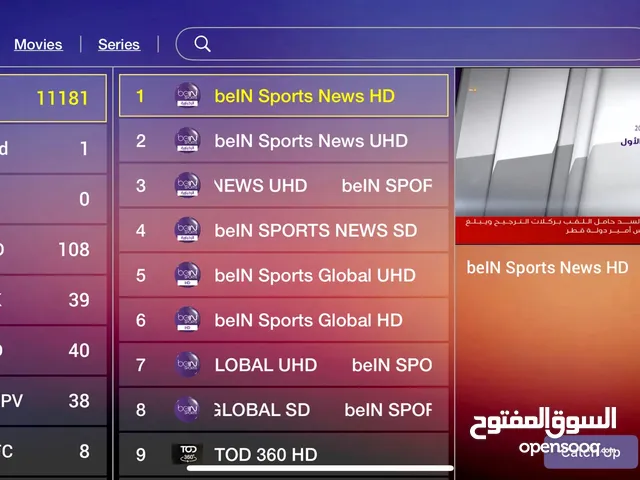Select channel 8 scrolling GLOBAL SD

[x=284, y=410]
